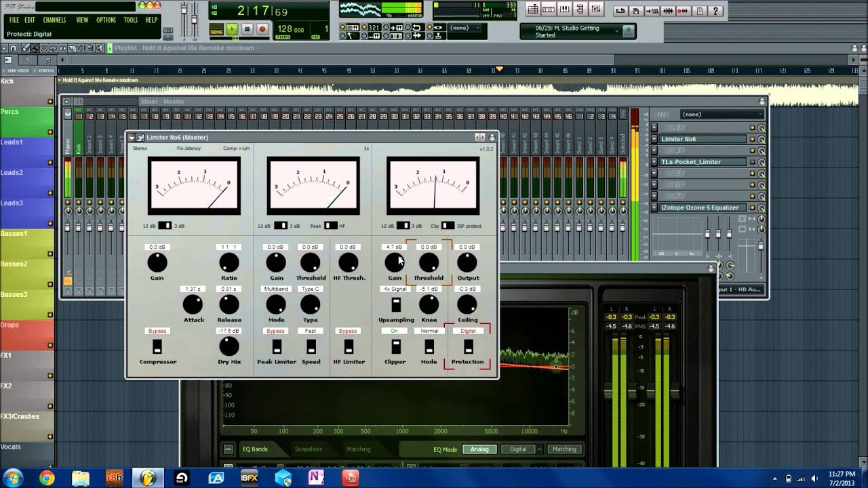This screenshot has height=488, width=868.
Task: Select Digital EQ Mode button in Ozone
Action: (518, 449)
